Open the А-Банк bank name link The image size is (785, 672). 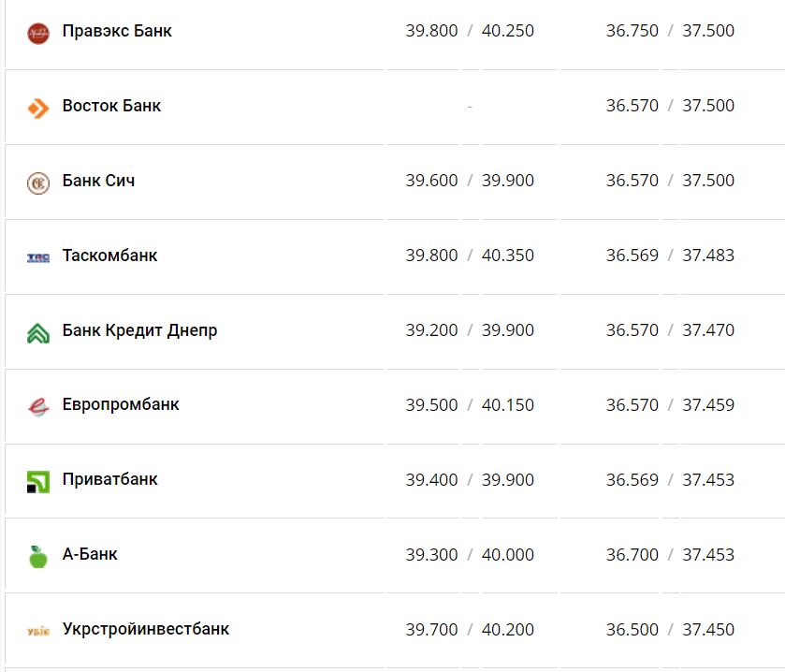coord(90,554)
